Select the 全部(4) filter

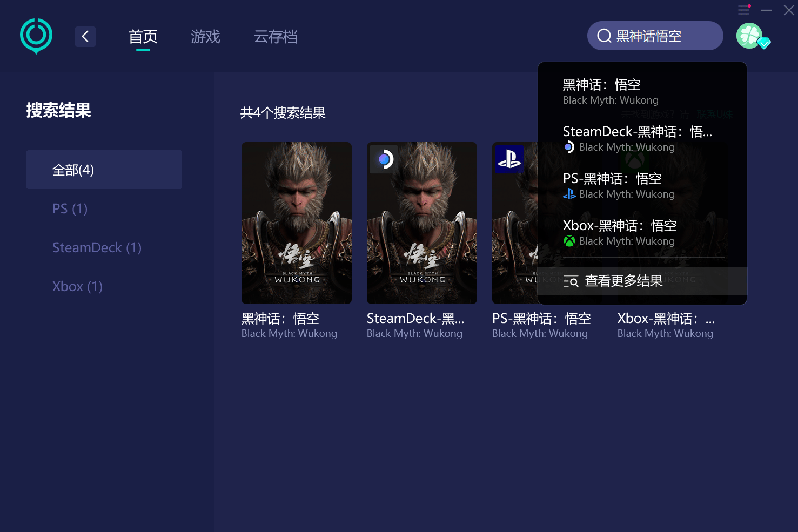click(104, 170)
